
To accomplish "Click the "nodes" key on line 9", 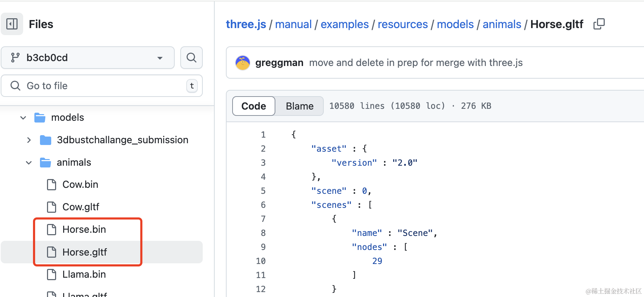I will coord(369,247).
